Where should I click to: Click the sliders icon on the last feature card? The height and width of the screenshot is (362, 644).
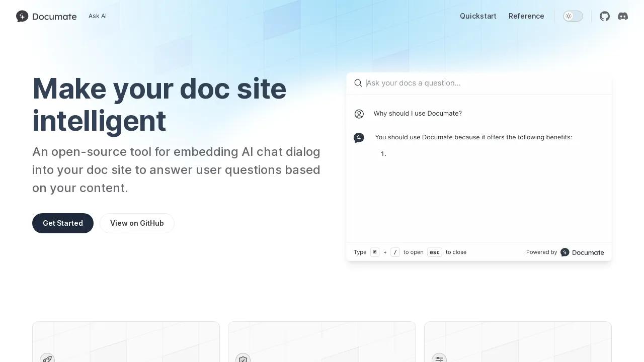tap(439, 358)
